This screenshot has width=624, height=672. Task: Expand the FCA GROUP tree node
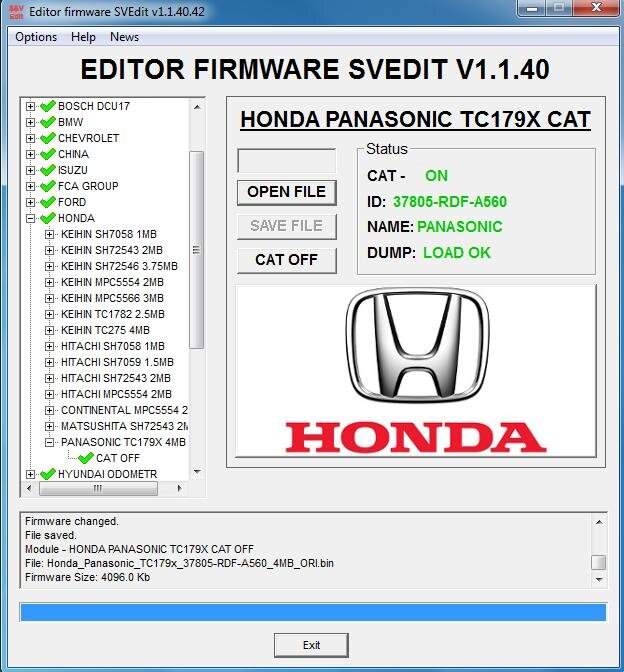point(30,186)
